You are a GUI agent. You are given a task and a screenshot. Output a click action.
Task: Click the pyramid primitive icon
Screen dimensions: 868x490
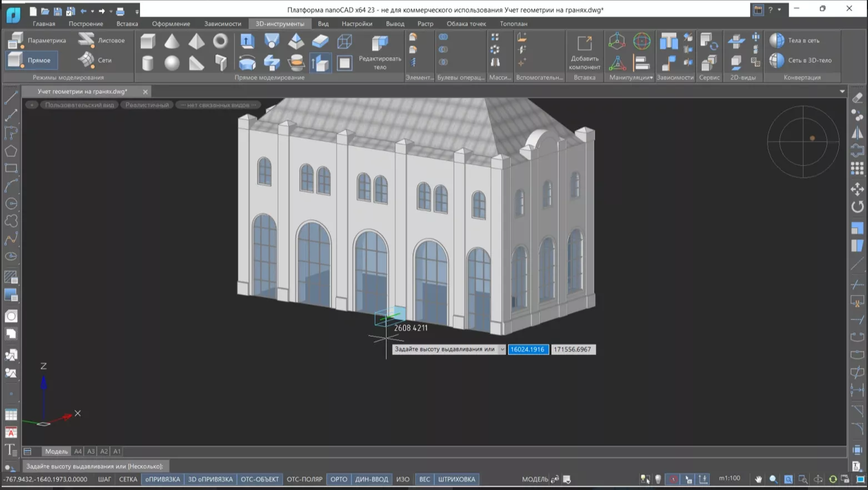point(196,41)
